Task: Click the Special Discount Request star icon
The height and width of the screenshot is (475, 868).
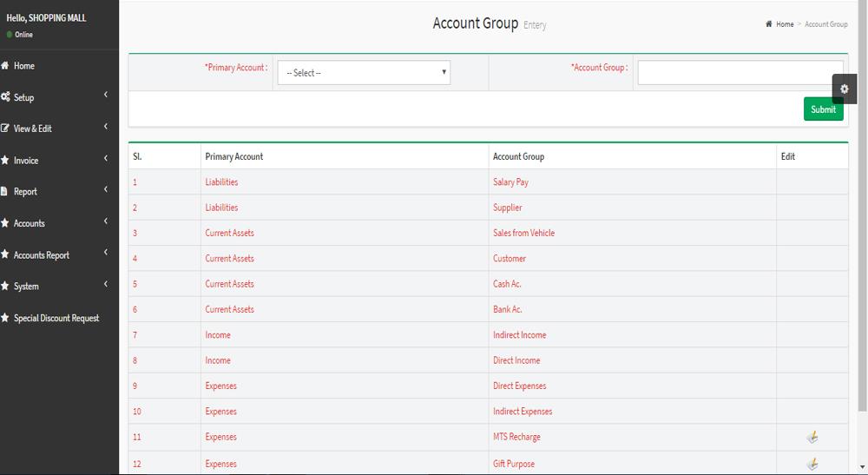Action: pyautogui.click(x=5, y=318)
